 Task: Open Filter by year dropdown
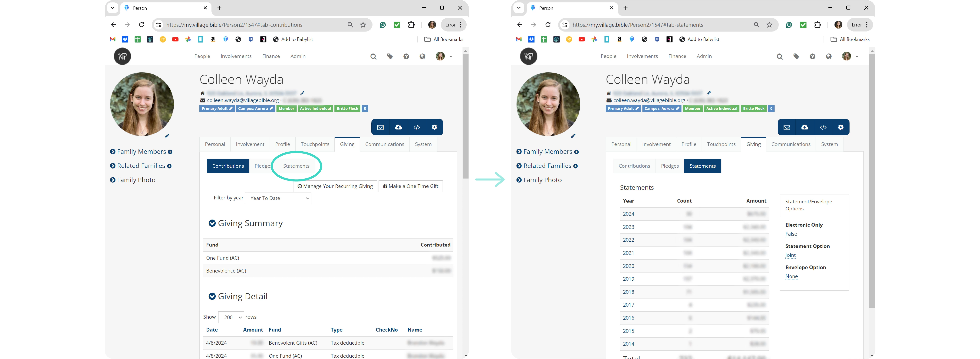tap(278, 198)
